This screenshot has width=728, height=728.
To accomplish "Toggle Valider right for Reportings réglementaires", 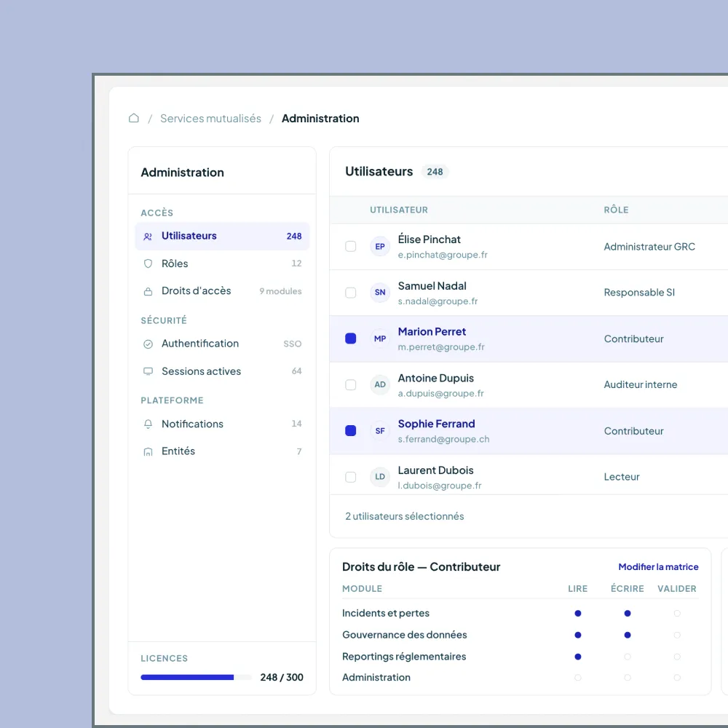I will [677, 657].
